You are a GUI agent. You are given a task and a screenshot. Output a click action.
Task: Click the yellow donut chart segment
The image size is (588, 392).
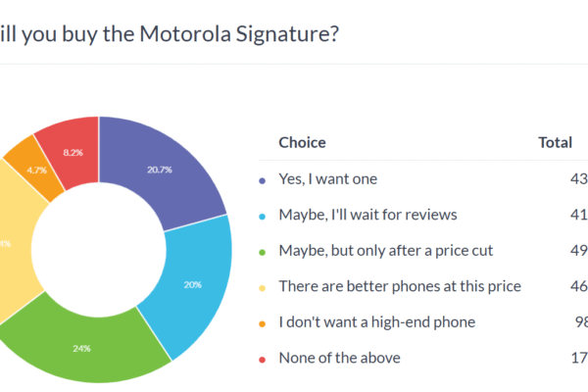[x=10, y=245]
